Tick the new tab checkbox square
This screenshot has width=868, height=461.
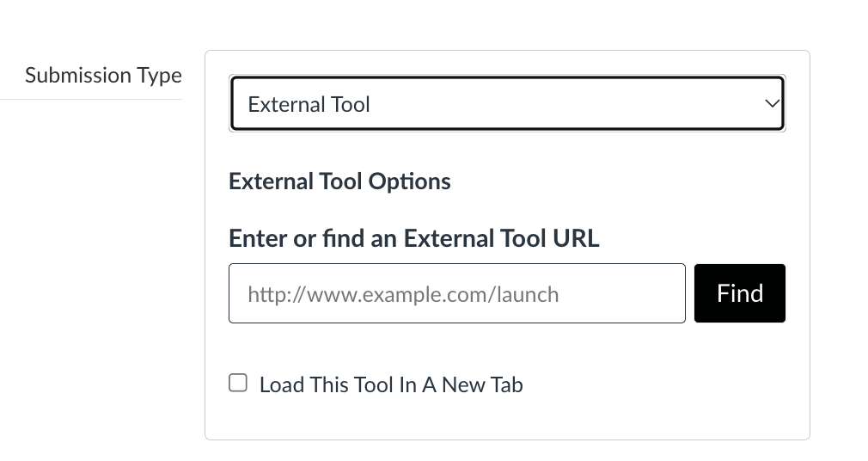(x=238, y=384)
